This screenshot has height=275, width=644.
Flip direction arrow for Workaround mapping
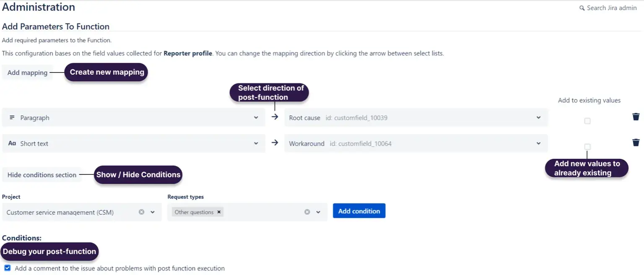(275, 143)
